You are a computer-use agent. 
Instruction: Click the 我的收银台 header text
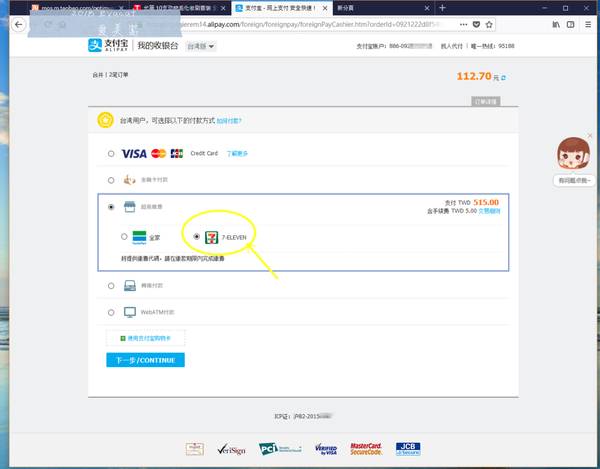(x=158, y=46)
